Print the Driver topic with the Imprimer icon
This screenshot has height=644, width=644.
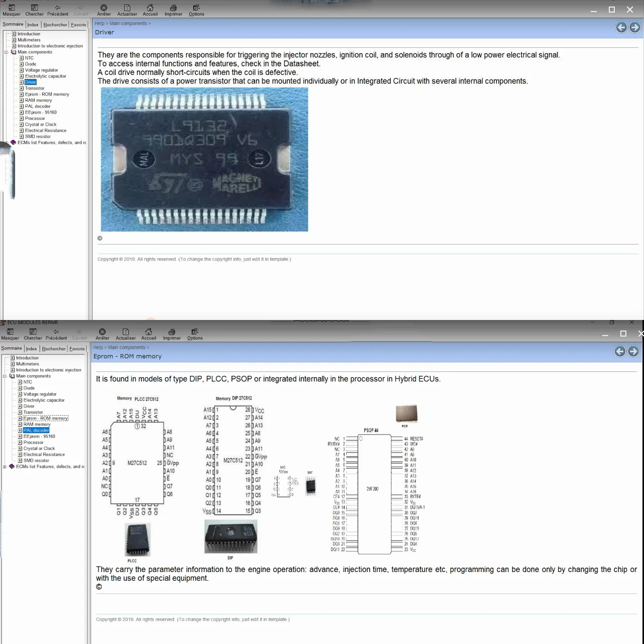click(x=173, y=9)
